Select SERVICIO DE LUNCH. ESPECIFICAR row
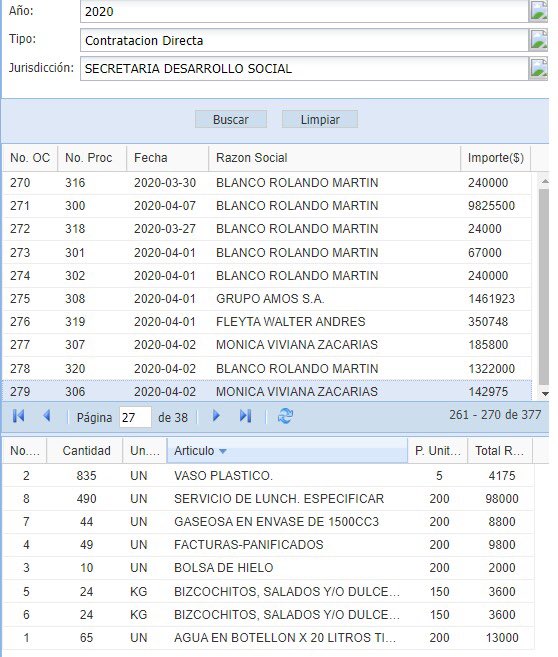Image resolution: width=558 pixels, height=657 pixels. [269, 499]
